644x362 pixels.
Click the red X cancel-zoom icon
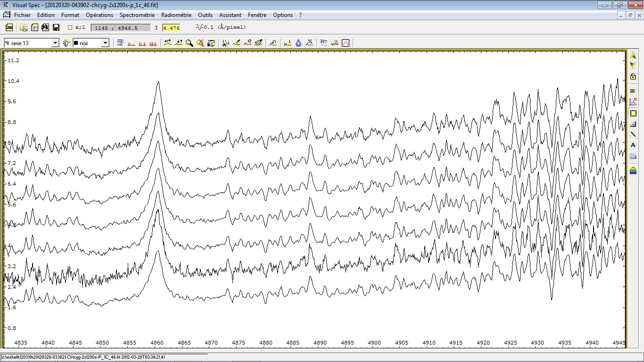click(x=200, y=43)
